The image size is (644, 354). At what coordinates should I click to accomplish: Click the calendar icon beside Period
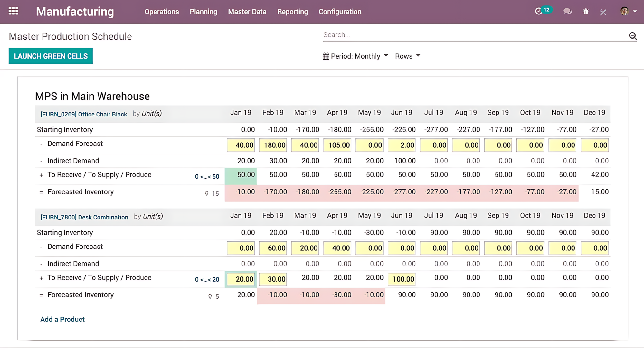pyautogui.click(x=326, y=56)
